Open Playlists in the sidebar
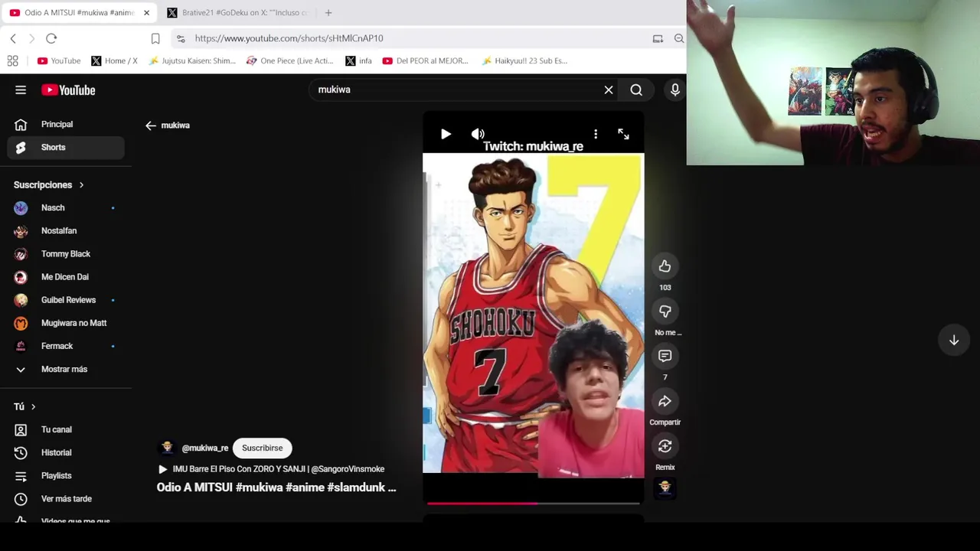The height and width of the screenshot is (551, 980). point(66,475)
